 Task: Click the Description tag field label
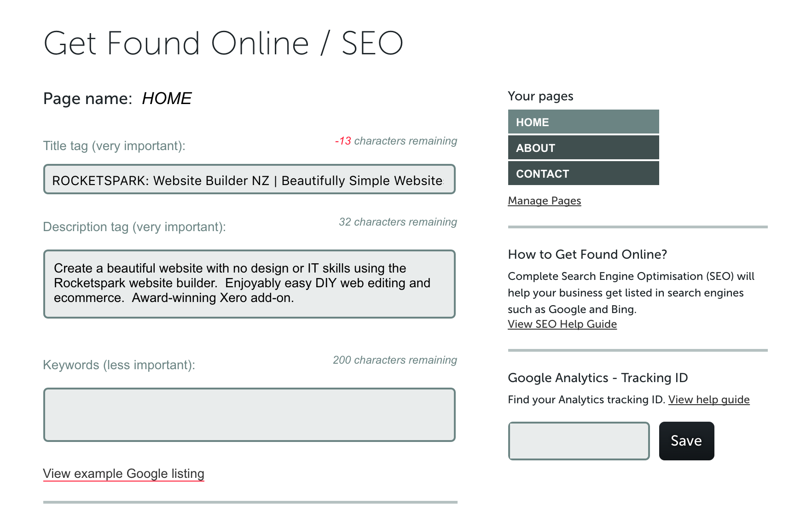(134, 227)
